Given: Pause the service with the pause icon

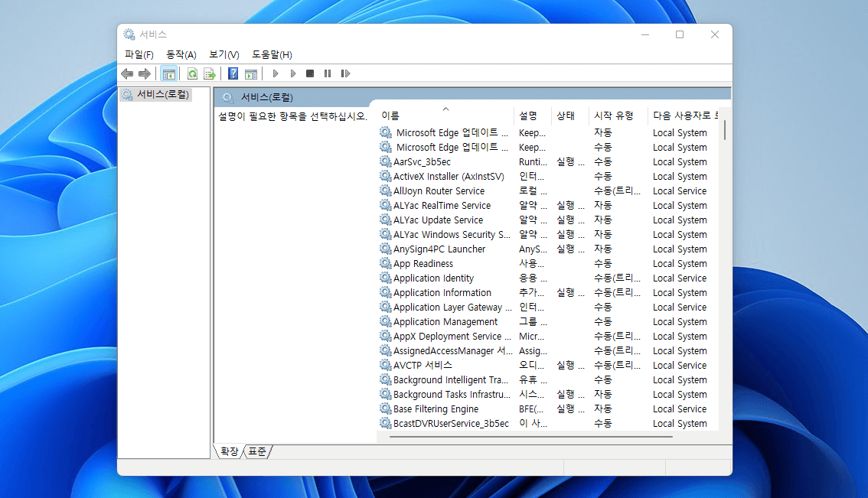Looking at the screenshot, I should click(x=328, y=73).
